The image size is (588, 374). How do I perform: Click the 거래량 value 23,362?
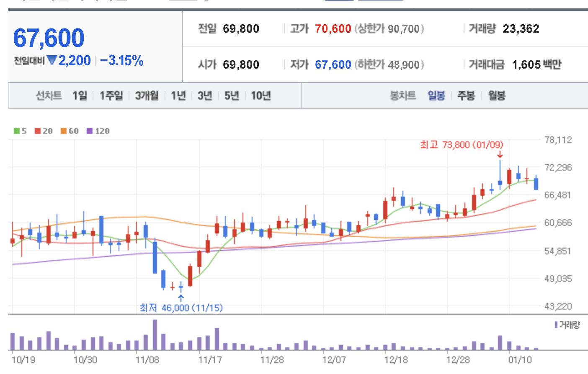pyautogui.click(x=521, y=29)
